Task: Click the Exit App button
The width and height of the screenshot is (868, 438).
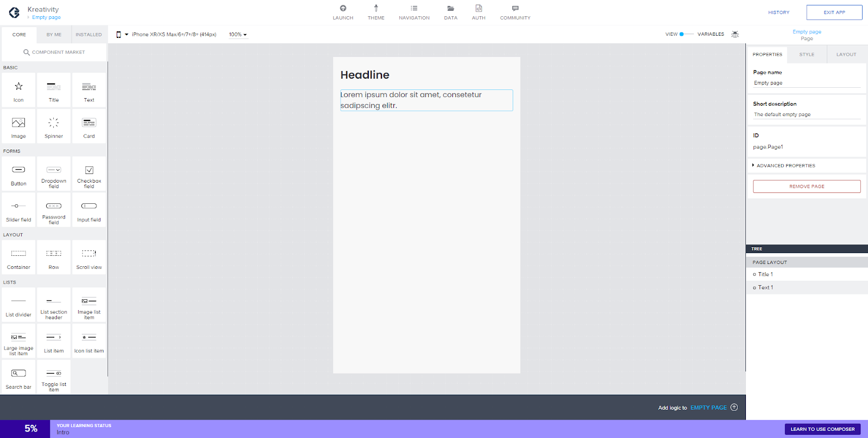Action: (834, 12)
